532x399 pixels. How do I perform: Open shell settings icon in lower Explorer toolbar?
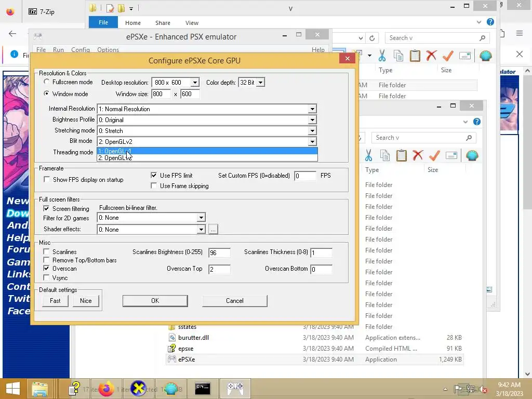(472, 155)
